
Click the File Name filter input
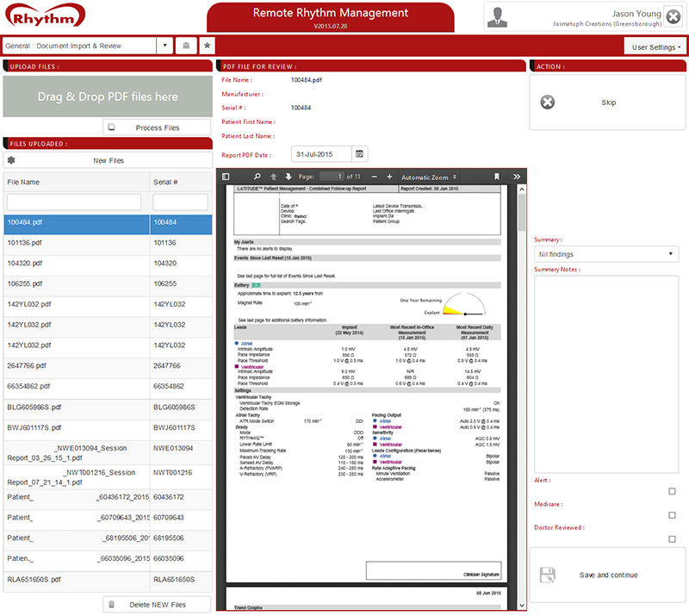coord(74,202)
